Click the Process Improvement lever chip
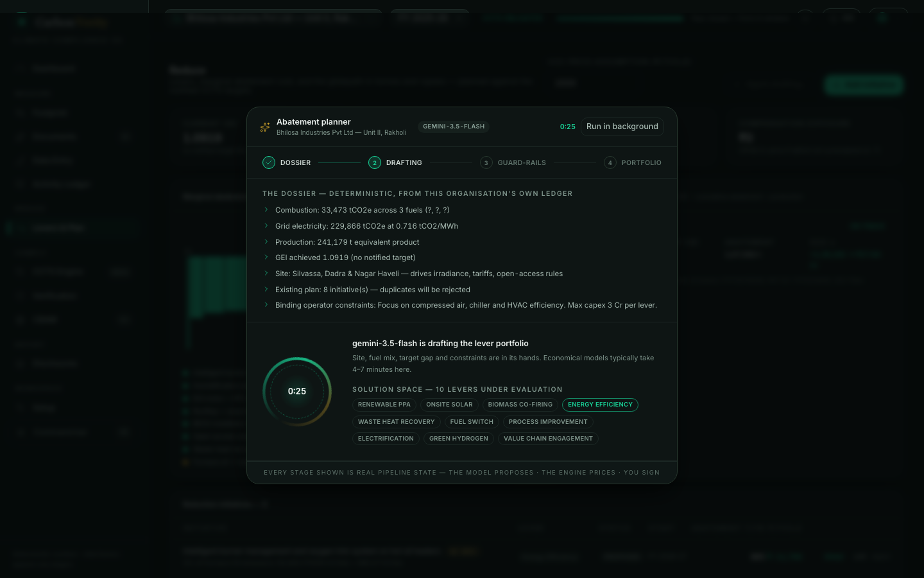 (548, 422)
